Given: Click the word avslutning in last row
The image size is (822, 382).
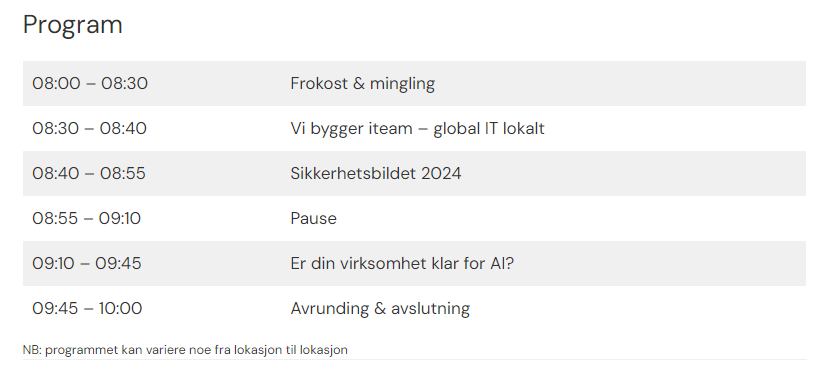Looking at the screenshot, I should pyautogui.click(x=430, y=309).
